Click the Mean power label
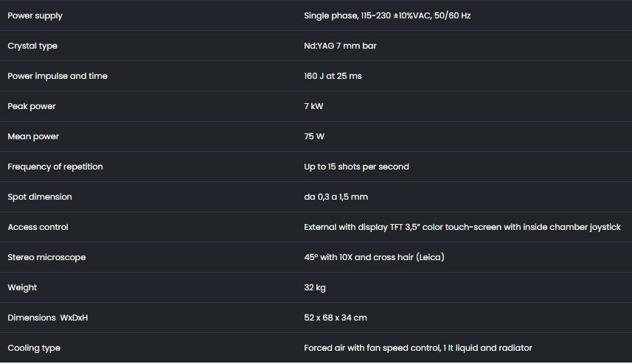632x364 pixels. point(33,136)
